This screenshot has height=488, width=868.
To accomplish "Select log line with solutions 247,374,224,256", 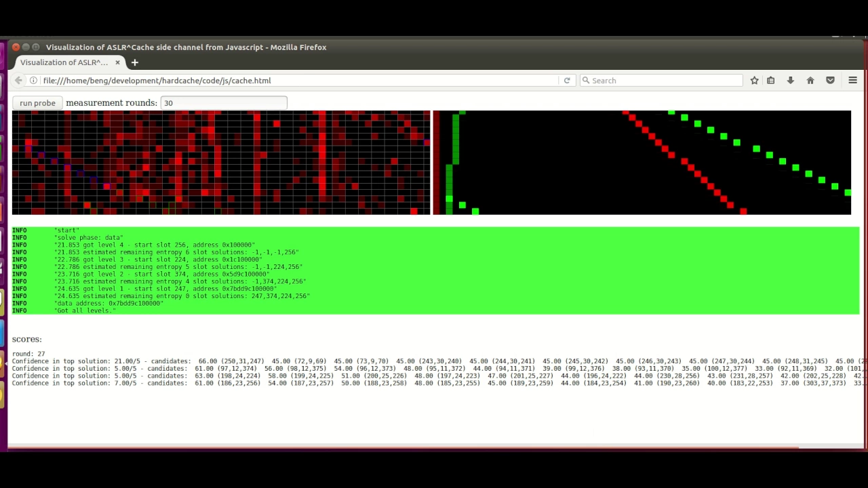I will [435, 296].
